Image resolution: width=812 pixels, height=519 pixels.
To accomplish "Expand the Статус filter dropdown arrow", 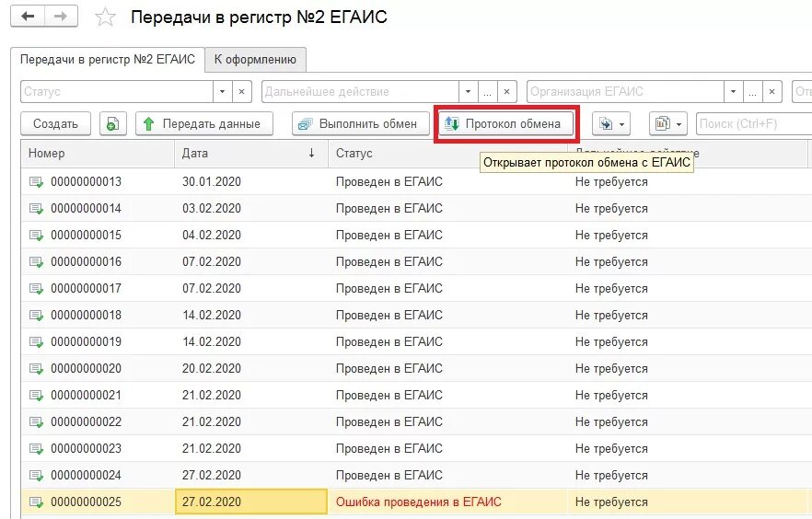I will pyautogui.click(x=223, y=92).
